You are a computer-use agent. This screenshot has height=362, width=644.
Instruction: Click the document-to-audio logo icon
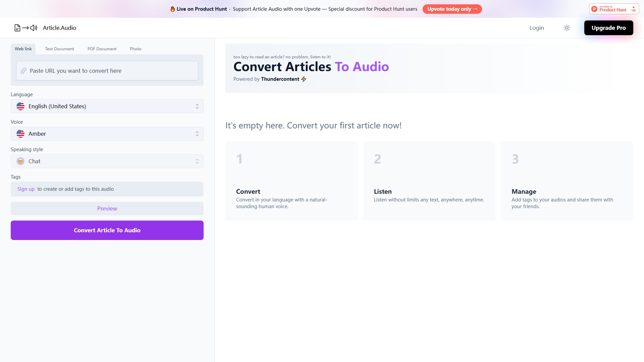click(25, 28)
